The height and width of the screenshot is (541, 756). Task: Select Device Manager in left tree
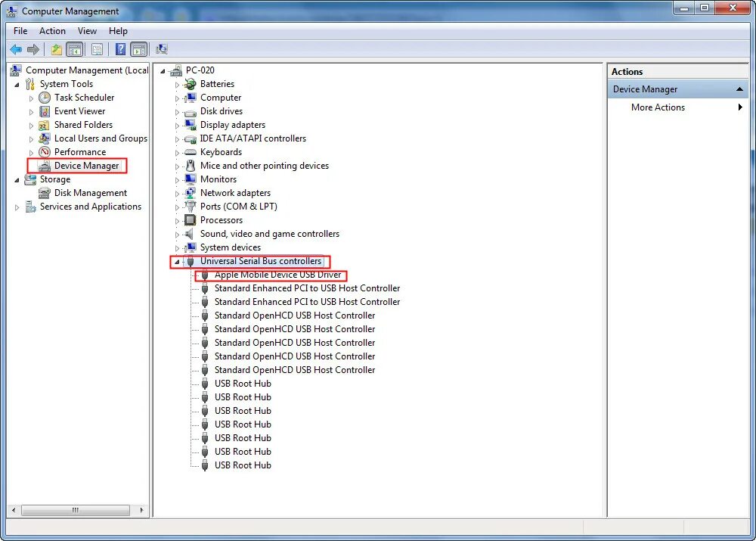point(86,166)
